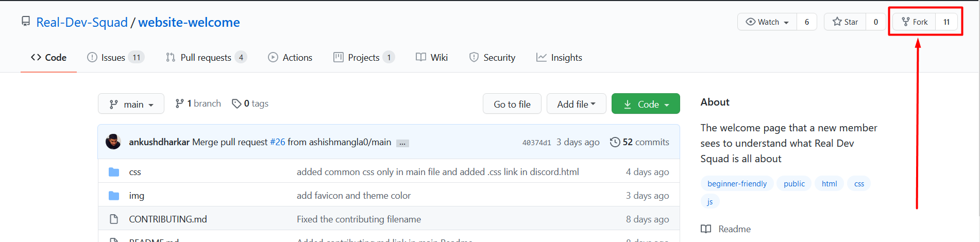Open the img folder
This screenshot has width=980, height=242.
click(x=137, y=196)
